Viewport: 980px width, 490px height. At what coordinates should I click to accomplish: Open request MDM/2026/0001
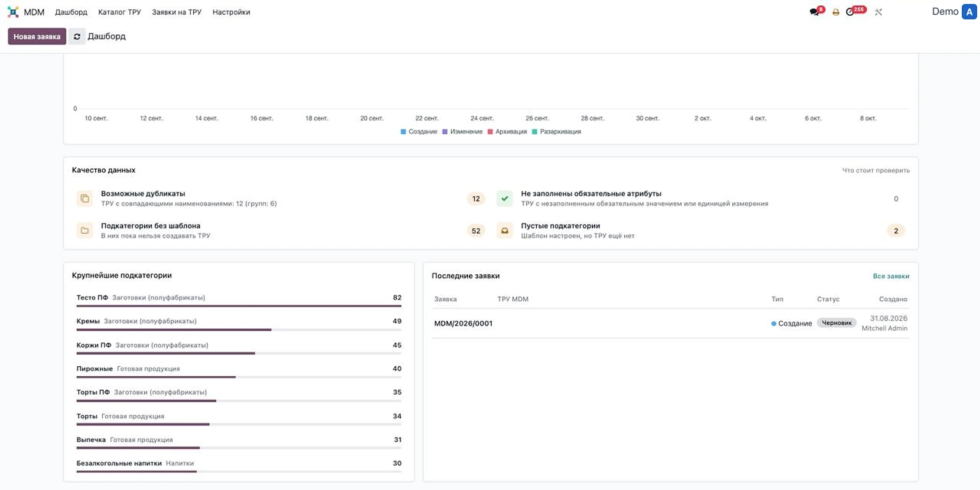(463, 323)
